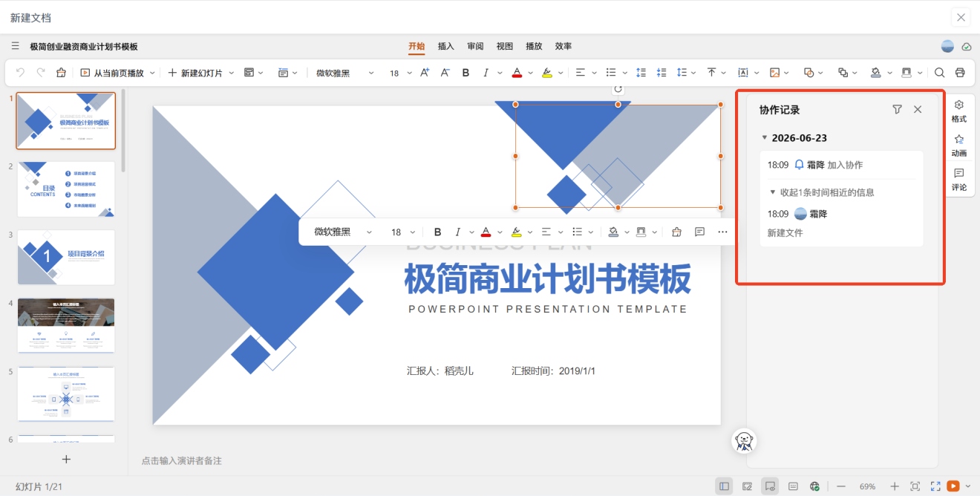Switch to the 插入 tab
The width and height of the screenshot is (980, 496).
coord(446,46)
